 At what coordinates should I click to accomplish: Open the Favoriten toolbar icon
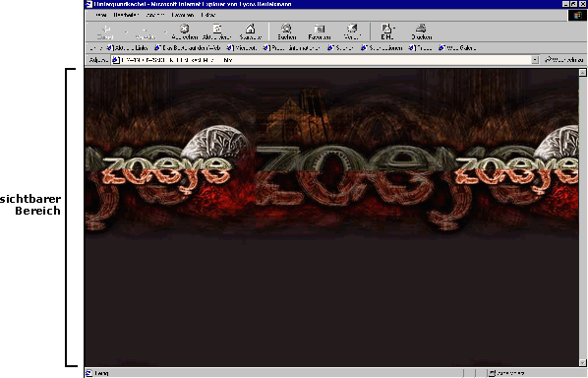tap(320, 29)
